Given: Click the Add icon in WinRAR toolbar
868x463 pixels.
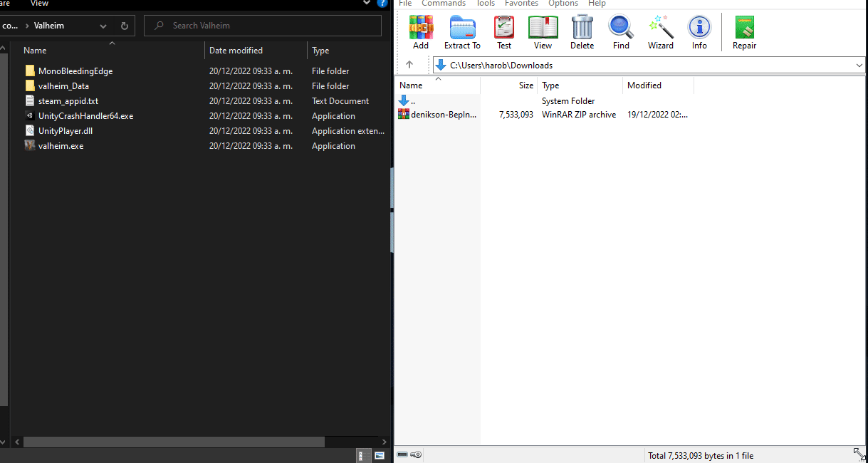Looking at the screenshot, I should [x=420, y=28].
